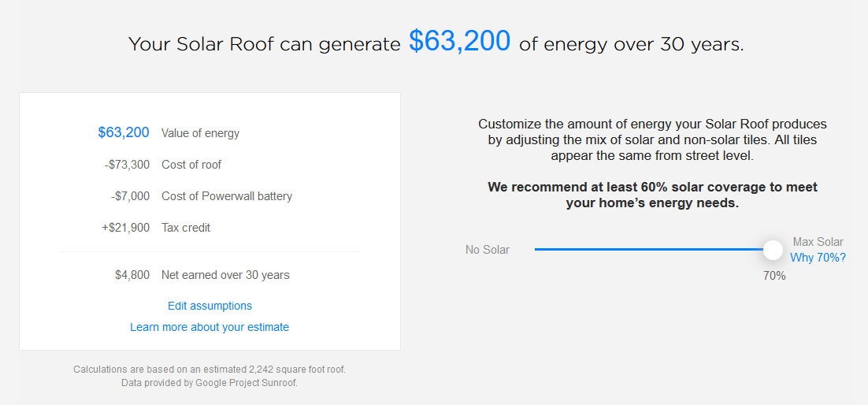Image resolution: width=868 pixels, height=405 pixels.
Task: Click the Why 70%? link
Action: click(x=818, y=258)
